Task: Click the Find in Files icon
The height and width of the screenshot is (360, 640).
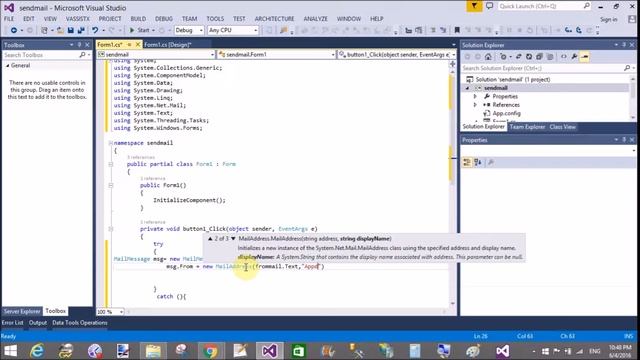Action: point(283,30)
